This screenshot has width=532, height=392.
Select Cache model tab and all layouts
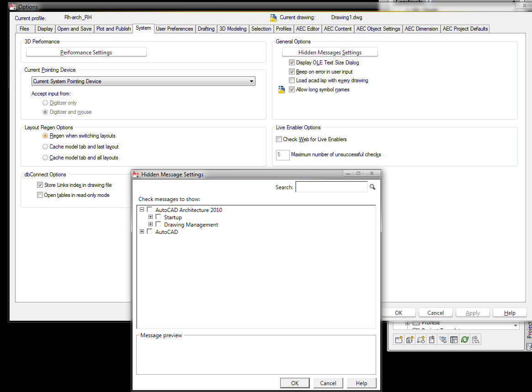tap(45, 158)
